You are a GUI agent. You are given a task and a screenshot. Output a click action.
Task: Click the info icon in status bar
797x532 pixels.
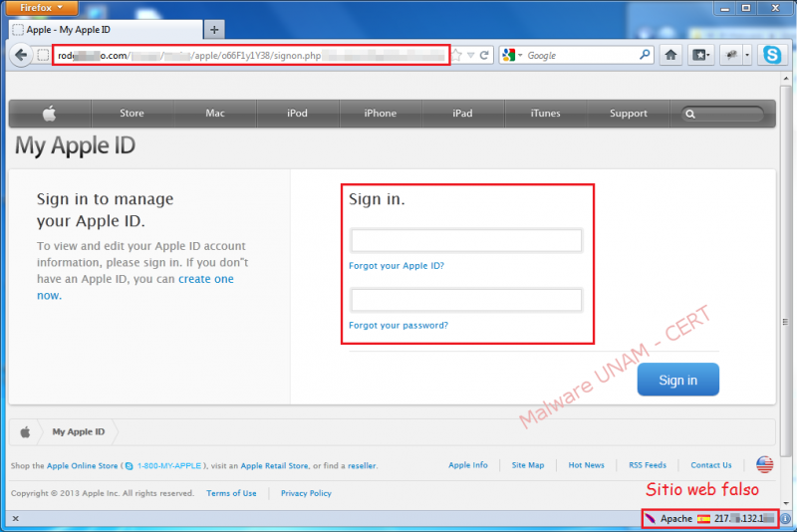coord(786,519)
